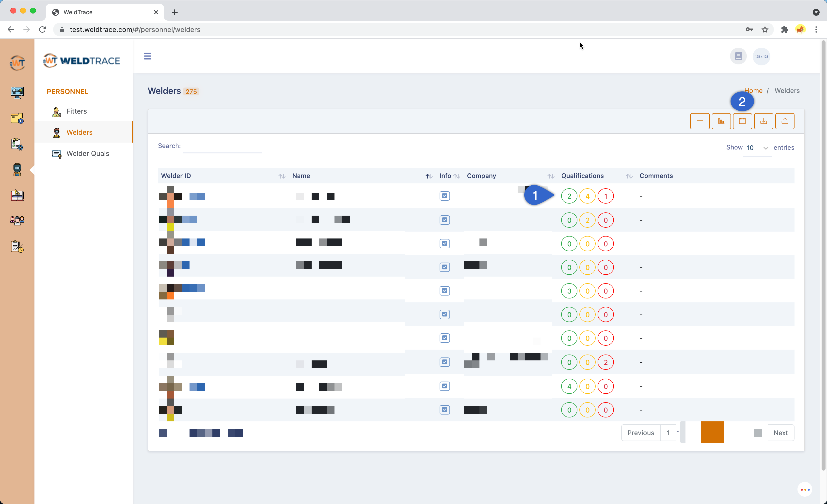Click the document icon in header

pyautogui.click(x=738, y=56)
